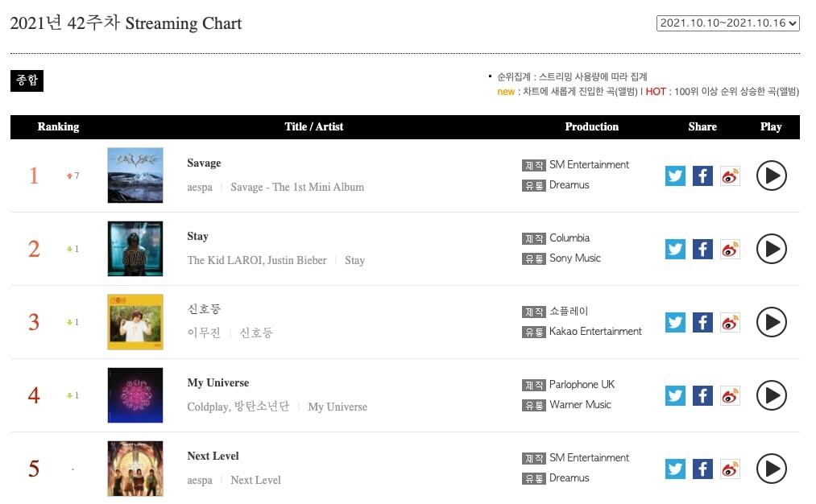Viewport: 816px width, 504px height.
Task: Play the song Savage
Action: (771, 176)
